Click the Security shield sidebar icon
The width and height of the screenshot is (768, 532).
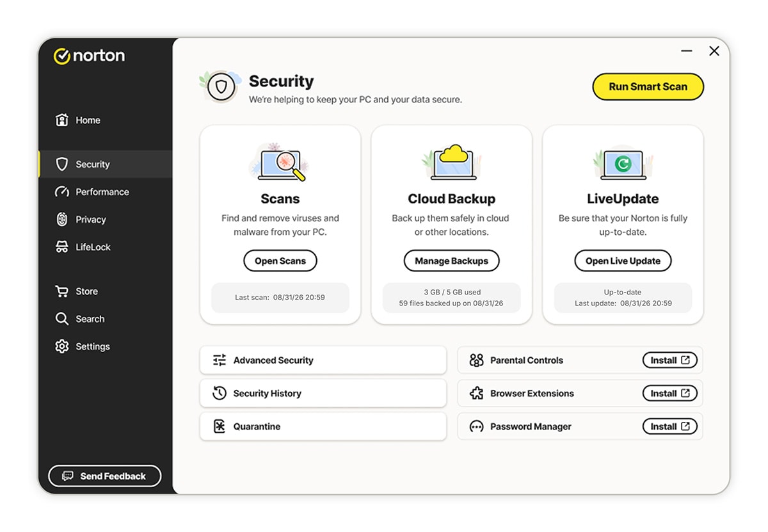pyautogui.click(x=61, y=164)
